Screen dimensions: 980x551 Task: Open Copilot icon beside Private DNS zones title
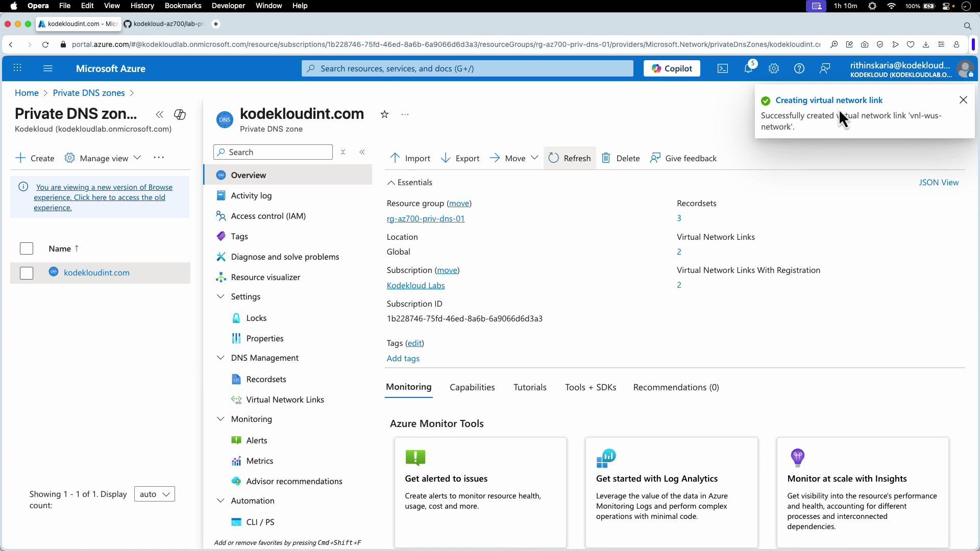[180, 114]
